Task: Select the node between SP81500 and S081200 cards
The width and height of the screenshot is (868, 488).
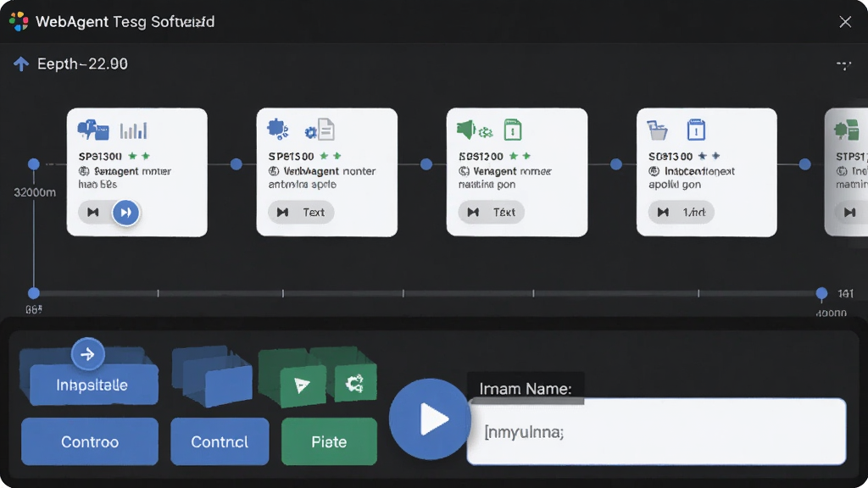Action: [x=426, y=164]
